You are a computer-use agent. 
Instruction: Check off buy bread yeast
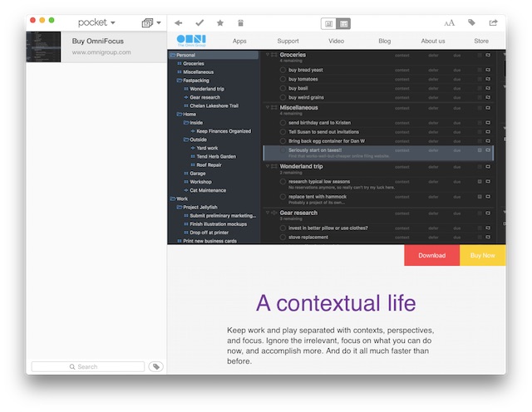pyautogui.click(x=283, y=70)
